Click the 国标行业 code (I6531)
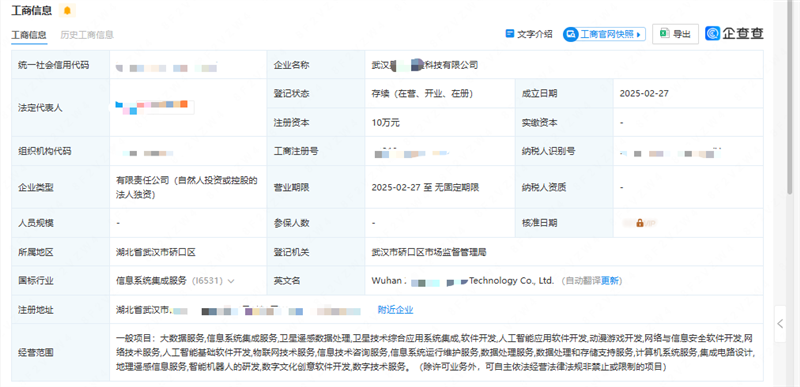 coord(207,281)
